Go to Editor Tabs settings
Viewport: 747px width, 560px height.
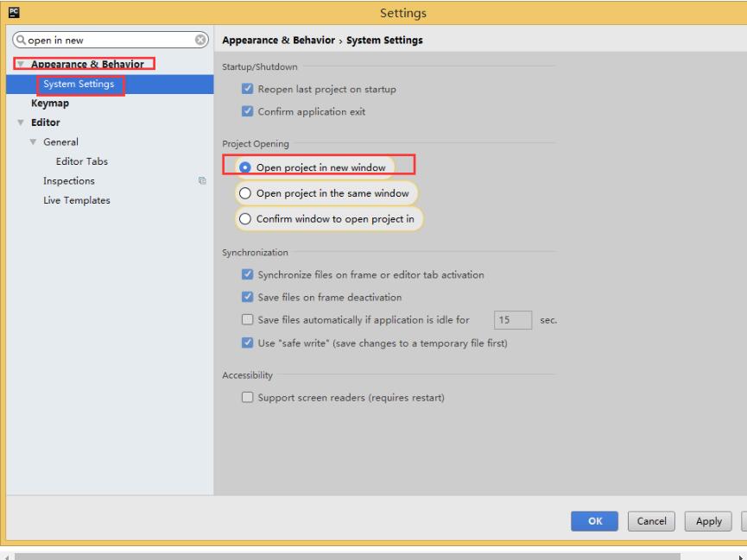click(82, 161)
